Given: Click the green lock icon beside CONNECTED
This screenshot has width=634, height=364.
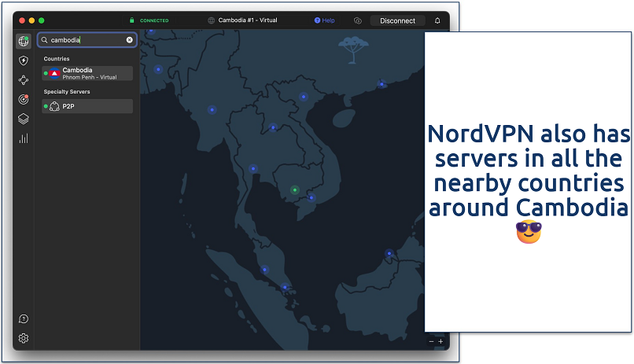Looking at the screenshot, I should 132,20.
